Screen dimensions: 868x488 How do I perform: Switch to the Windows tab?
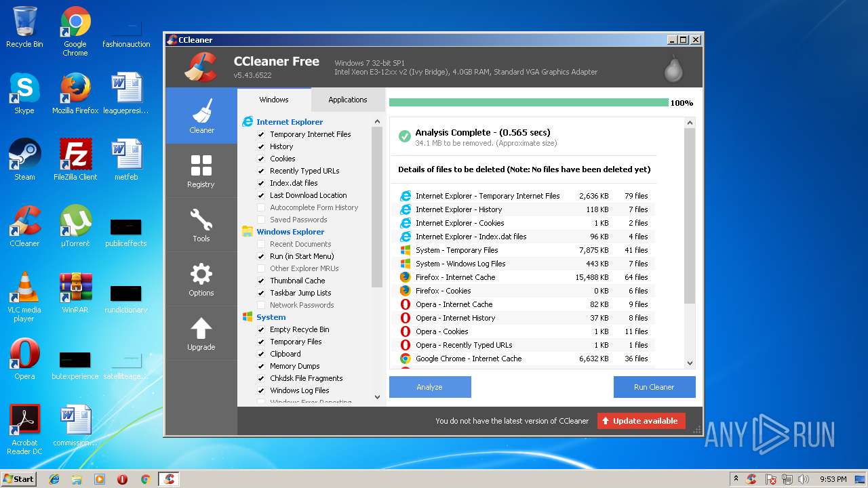(274, 100)
